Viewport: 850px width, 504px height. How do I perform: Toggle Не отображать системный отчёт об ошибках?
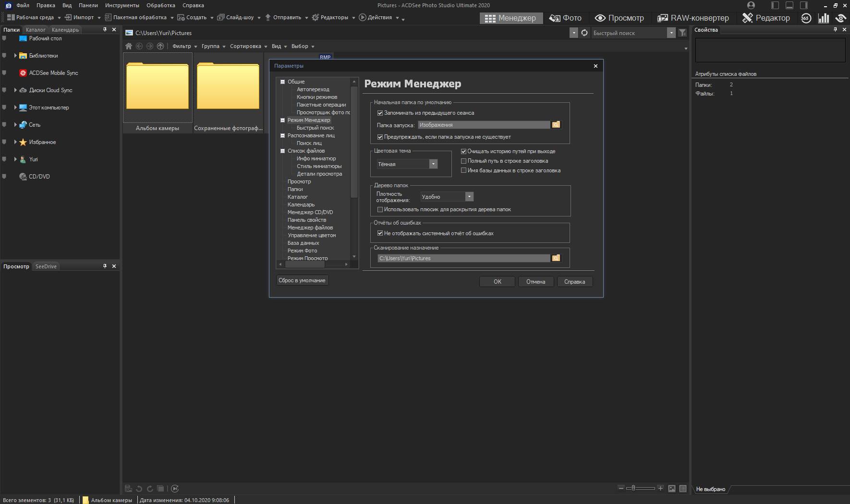pyautogui.click(x=380, y=233)
